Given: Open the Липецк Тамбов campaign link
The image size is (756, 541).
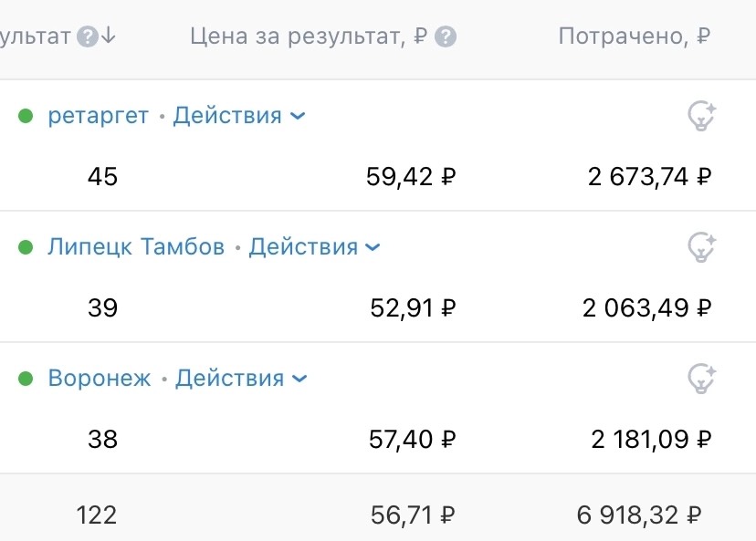Looking at the screenshot, I should point(136,247).
